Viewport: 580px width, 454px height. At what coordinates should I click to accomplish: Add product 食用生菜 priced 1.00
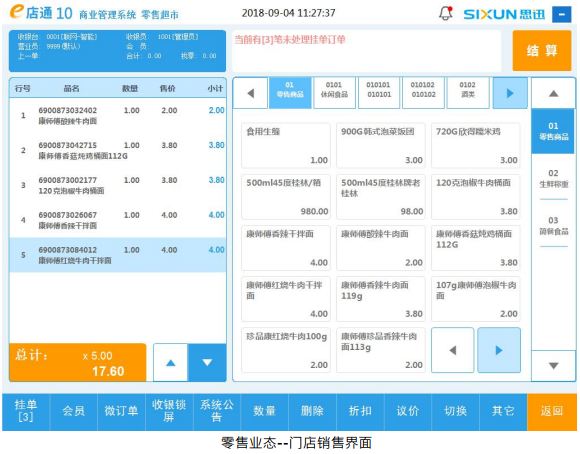click(x=286, y=146)
